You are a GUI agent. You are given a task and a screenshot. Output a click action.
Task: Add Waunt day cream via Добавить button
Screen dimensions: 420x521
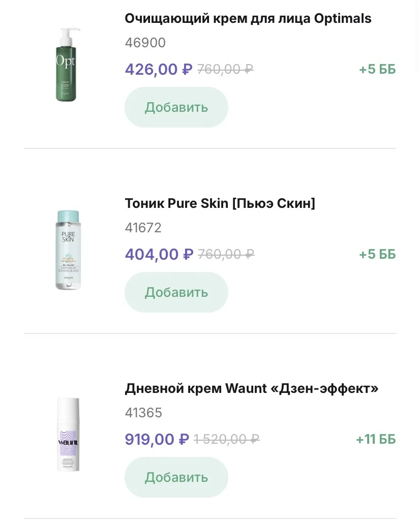tap(176, 477)
